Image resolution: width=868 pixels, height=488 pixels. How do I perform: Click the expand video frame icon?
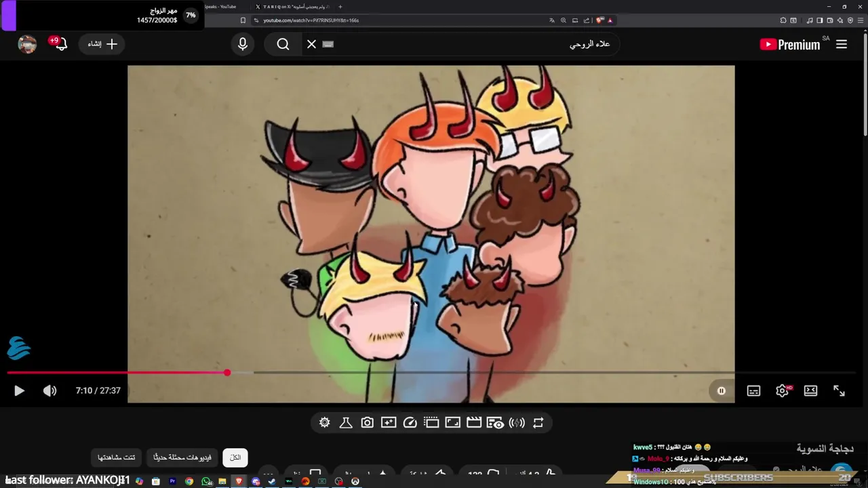point(453,422)
